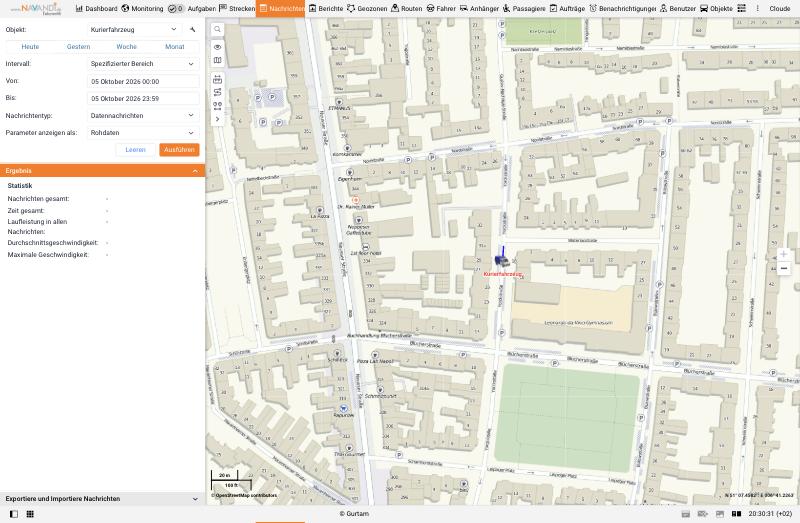Click the Maximale Geschwindigkeit statistic row
Image resolution: width=800 pixels, height=523 pixels.
(59, 255)
